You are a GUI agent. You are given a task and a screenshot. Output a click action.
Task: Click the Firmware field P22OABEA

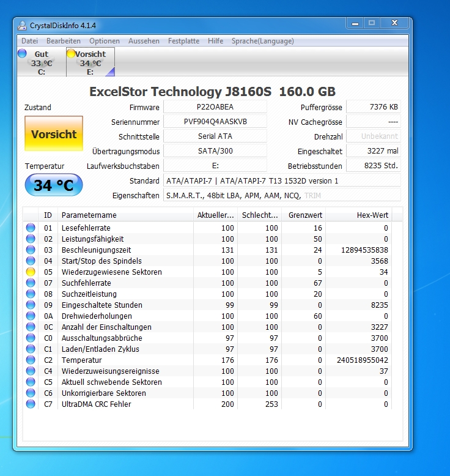[x=215, y=107]
